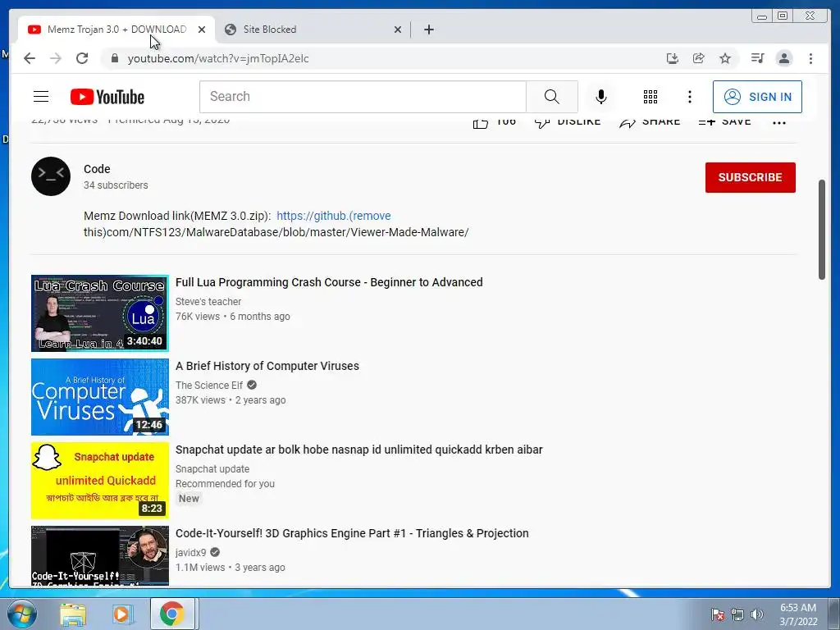Screen dimensions: 840x630
Task: Click the Lua Crash Course thumbnail
Action: [99, 313]
